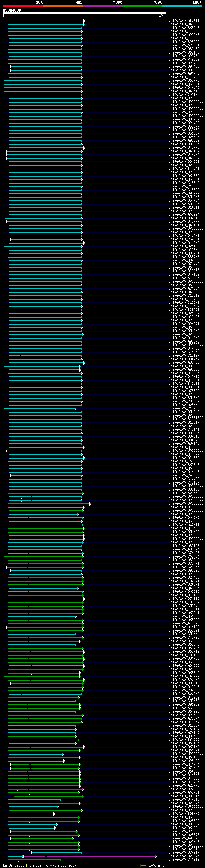Select hit label UniRef100_A3E3W4
205x868 pixels.
[x=184, y=550]
